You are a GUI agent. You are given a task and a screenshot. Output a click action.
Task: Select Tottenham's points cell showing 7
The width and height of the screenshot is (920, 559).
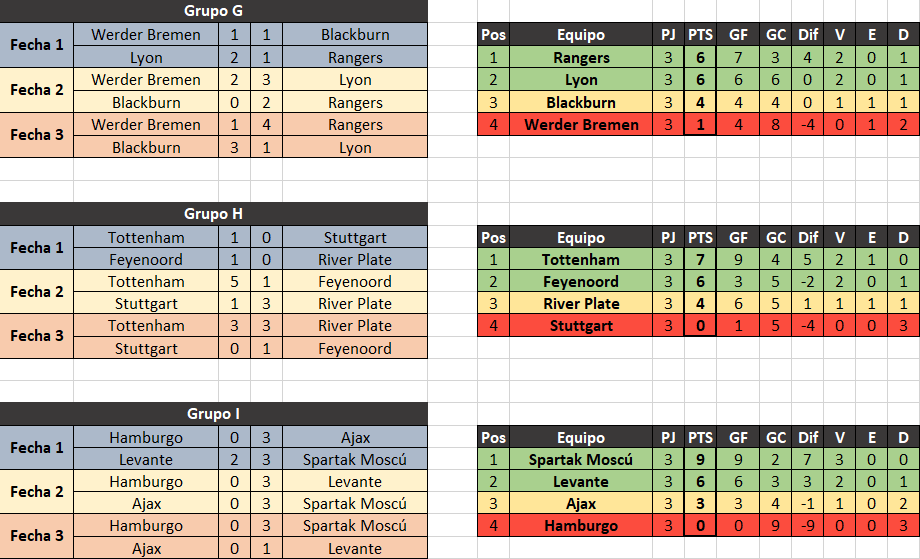(x=700, y=259)
